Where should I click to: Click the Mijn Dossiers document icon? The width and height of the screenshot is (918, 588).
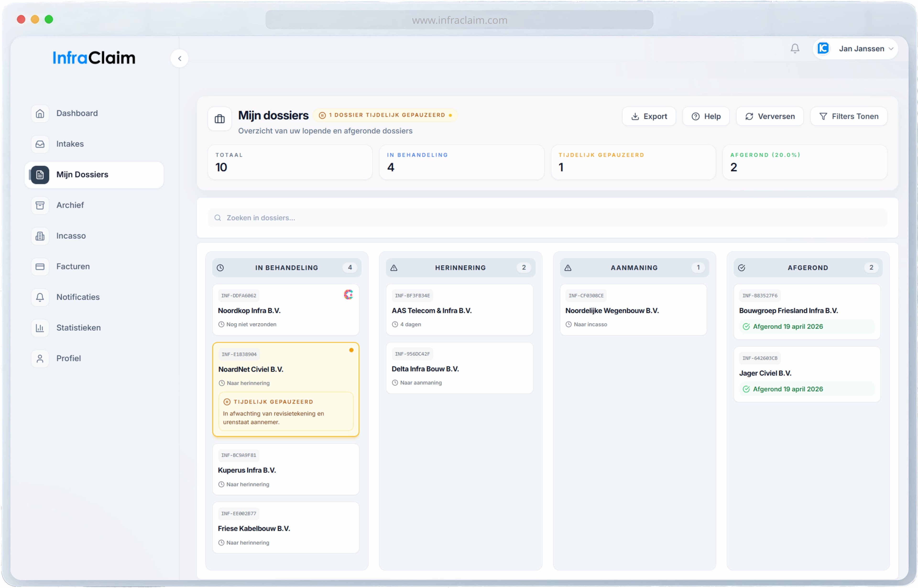coord(40,175)
